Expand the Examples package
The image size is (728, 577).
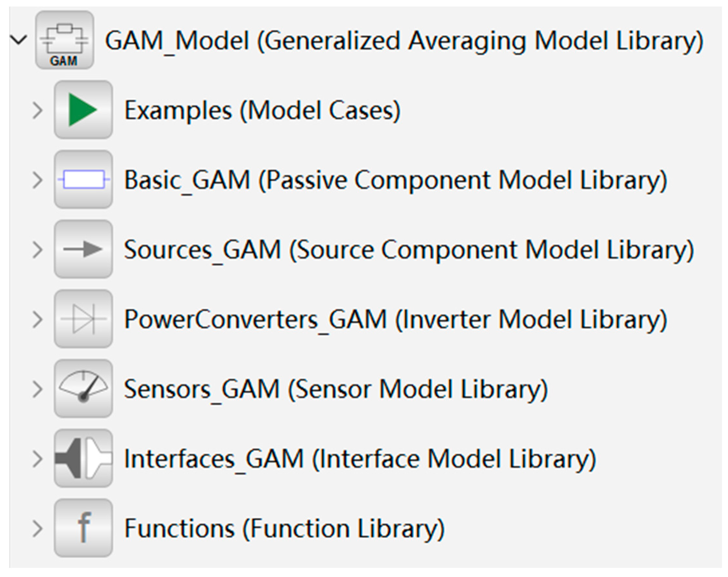[37, 110]
